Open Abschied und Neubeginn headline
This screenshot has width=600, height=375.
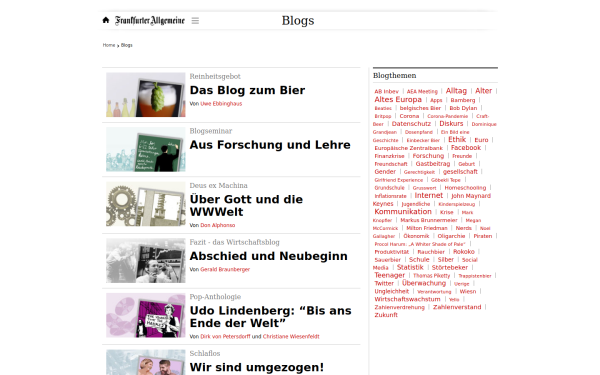(x=268, y=256)
